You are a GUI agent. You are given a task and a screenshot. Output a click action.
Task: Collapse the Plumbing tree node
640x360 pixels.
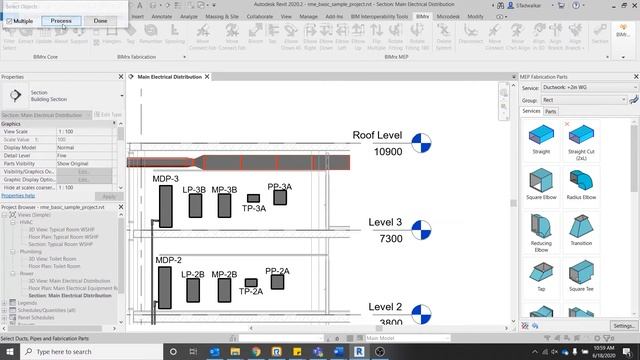[13, 252]
